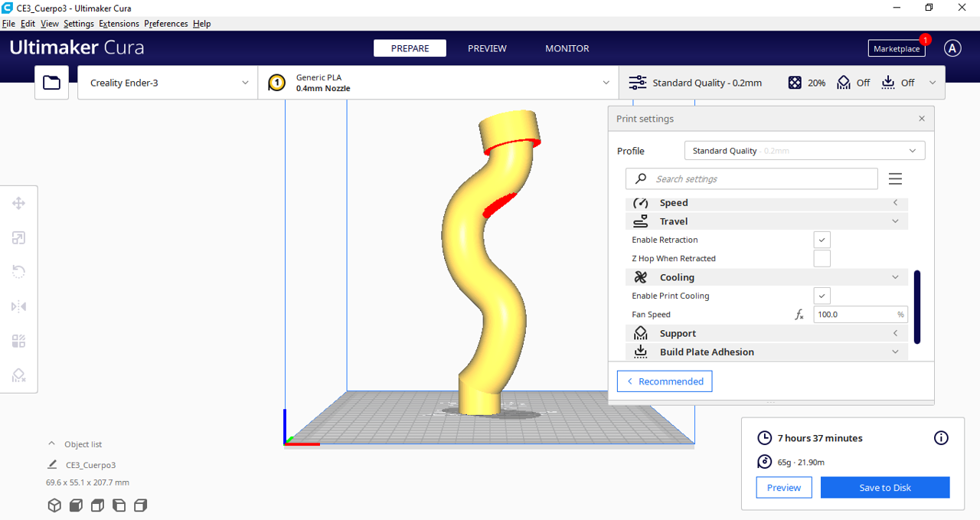
Task: Open the Extensions menu
Action: (x=119, y=24)
